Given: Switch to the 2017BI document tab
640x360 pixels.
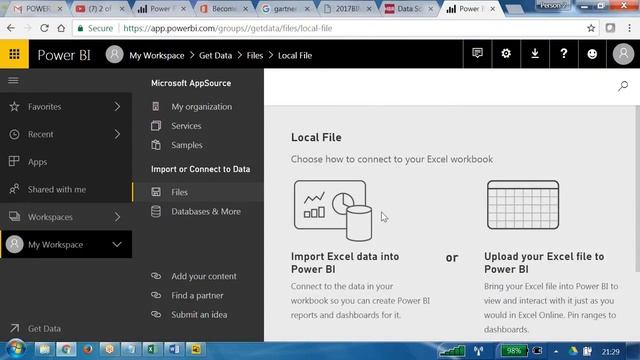Looking at the screenshot, I should [347, 9].
